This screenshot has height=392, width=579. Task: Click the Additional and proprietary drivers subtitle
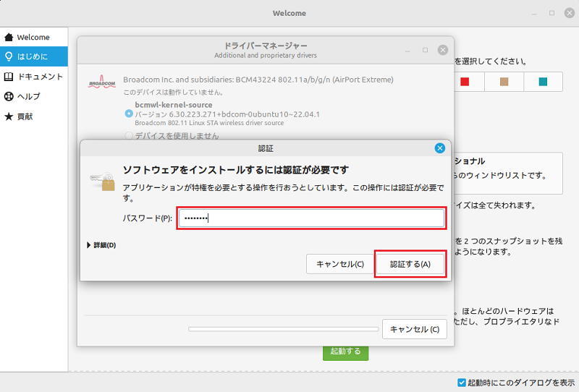pos(266,56)
